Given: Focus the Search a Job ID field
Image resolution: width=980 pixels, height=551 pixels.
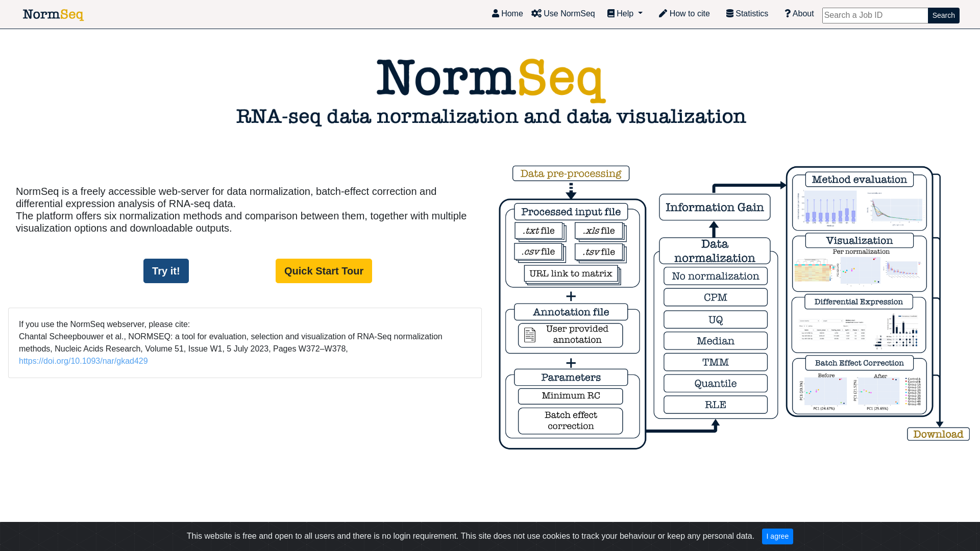Looking at the screenshot, I should (875, 15).
